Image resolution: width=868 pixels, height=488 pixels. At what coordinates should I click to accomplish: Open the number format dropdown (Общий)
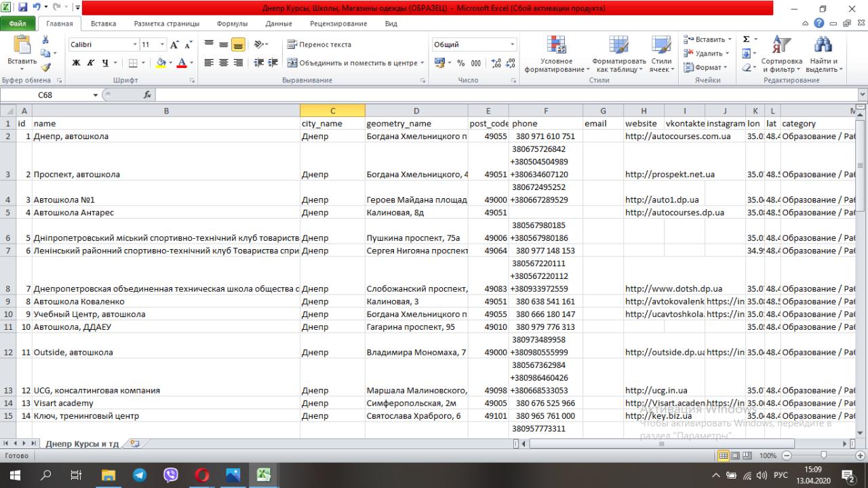512,45
